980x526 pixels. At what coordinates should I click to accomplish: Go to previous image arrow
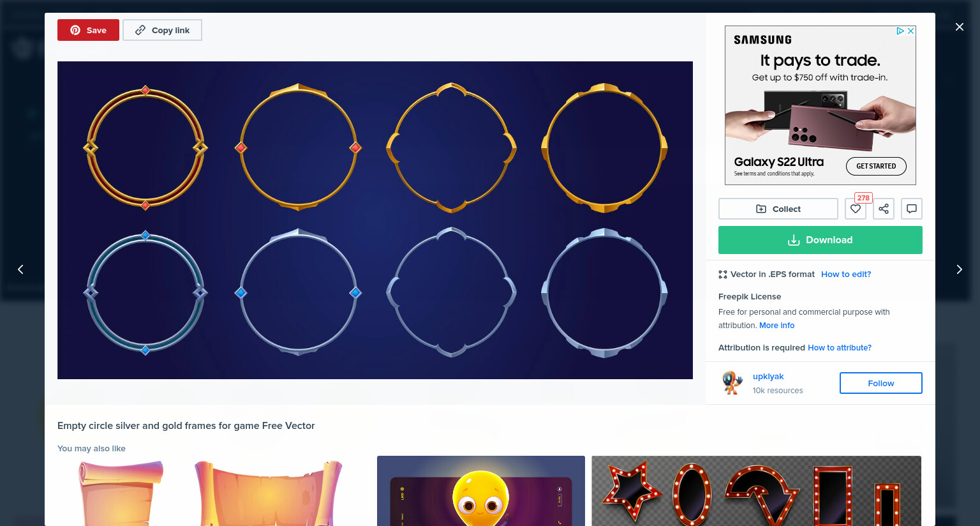[20, 269]
